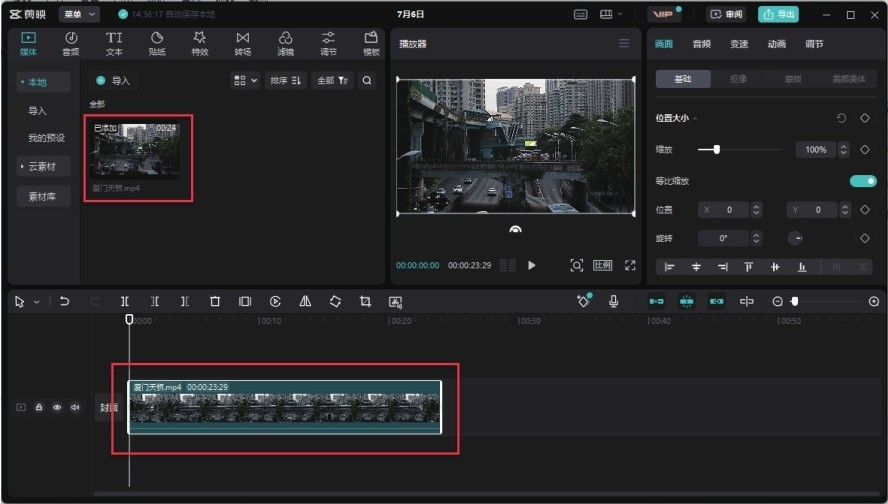Screen dimensions: 888x504
Task: Open the 全部 filter dropdown
Action: (x=332, y=80)
